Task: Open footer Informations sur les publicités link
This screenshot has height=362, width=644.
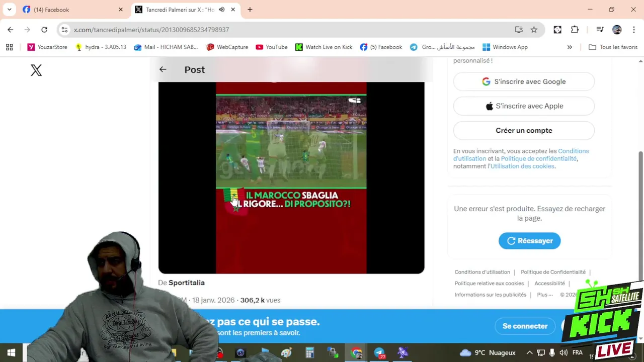Action: coord(490,295)
